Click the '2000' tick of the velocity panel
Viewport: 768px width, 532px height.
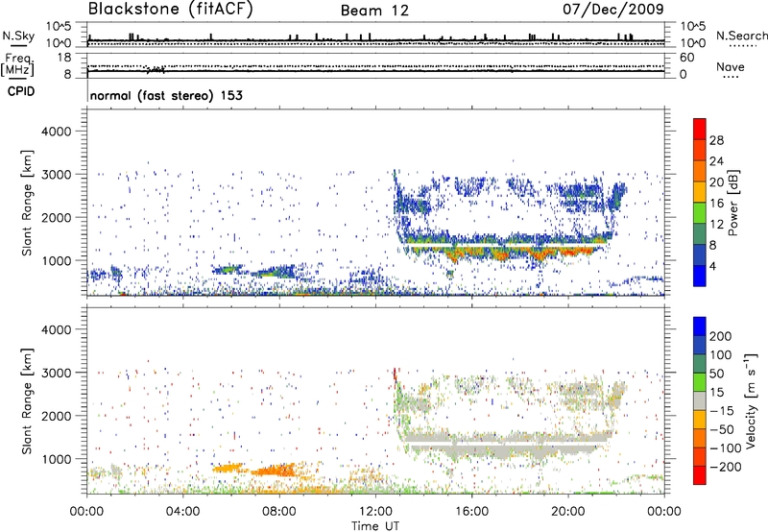pyautogui.click(x=56, y=416)
